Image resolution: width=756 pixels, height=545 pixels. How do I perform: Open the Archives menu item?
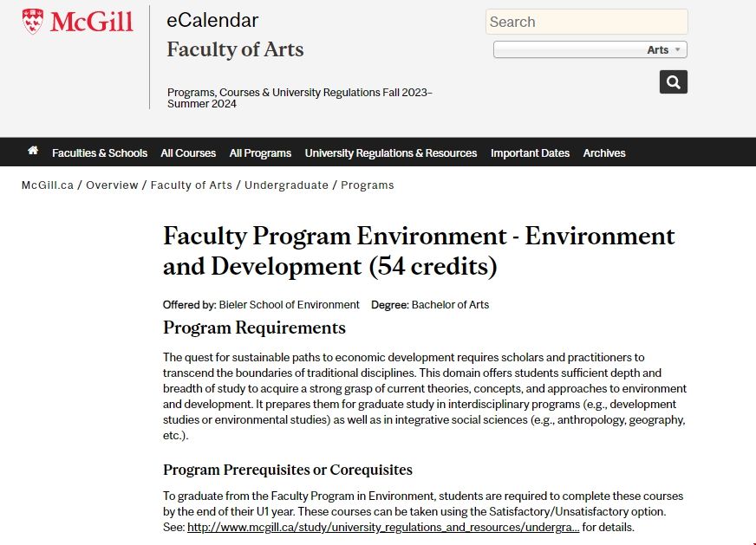(x=604, y=152)
